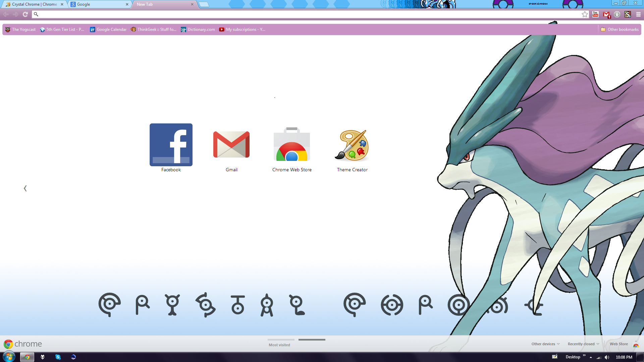Go to previous page with left chevron
644x362 pixels.
(25, 188)
